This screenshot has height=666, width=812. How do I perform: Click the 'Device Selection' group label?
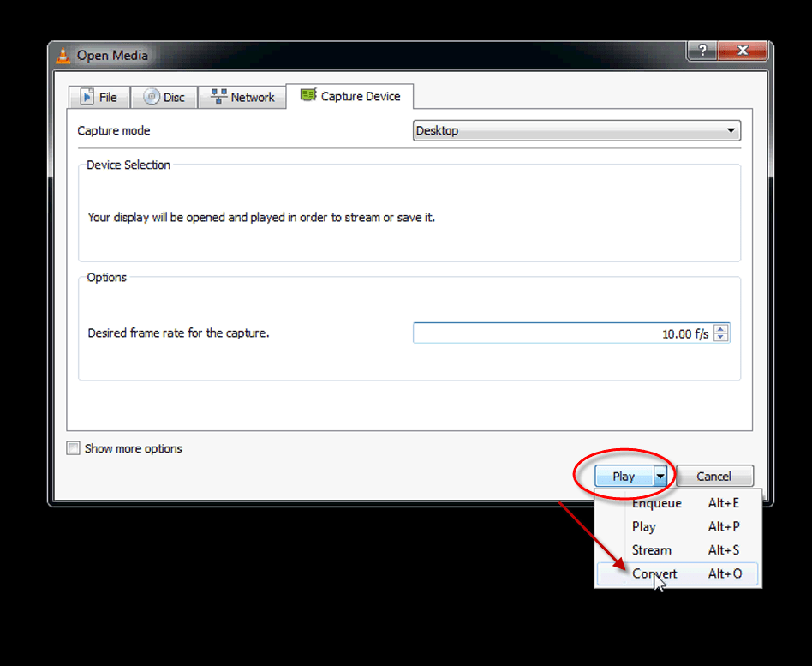[x=128, y=165]
